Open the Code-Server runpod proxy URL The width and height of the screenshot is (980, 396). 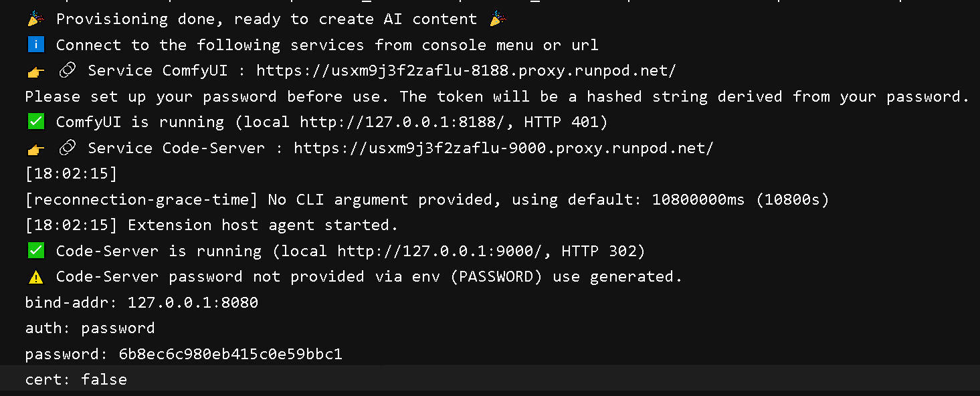504,148
